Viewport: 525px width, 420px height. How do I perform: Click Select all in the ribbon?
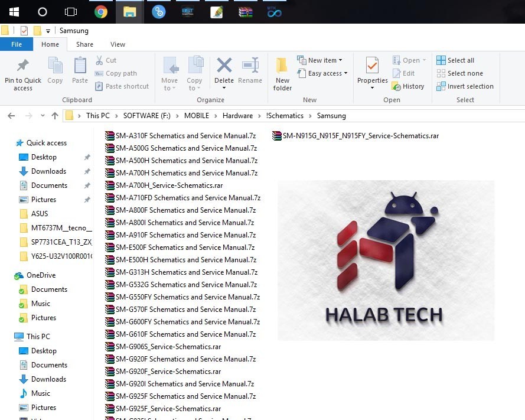click(455, 60)
